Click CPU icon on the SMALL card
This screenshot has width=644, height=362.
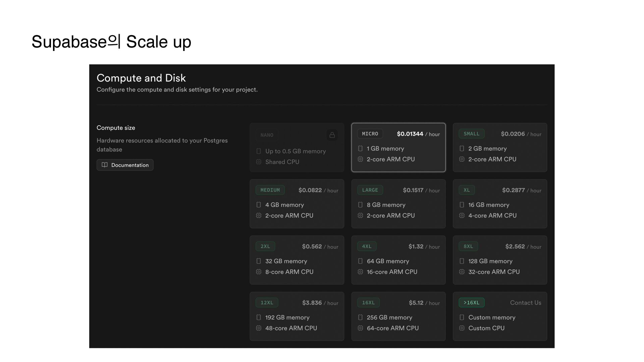pos(462,159)
